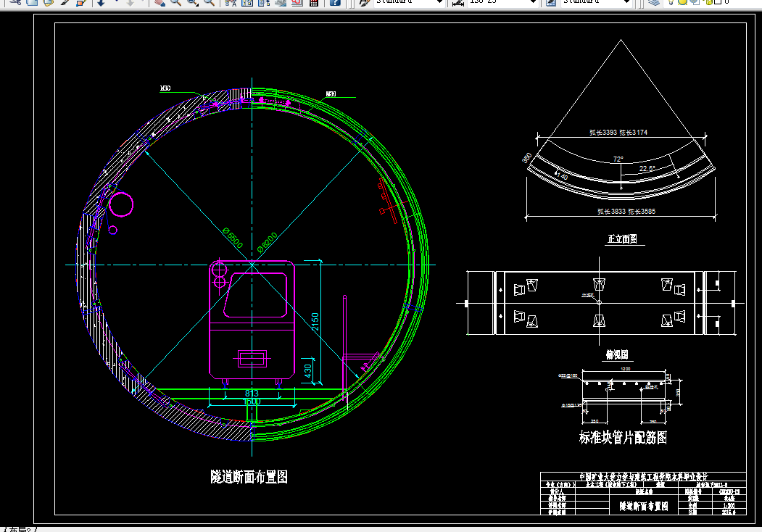Select the drawing title 隧道断面布置图

tap(249, 477)
